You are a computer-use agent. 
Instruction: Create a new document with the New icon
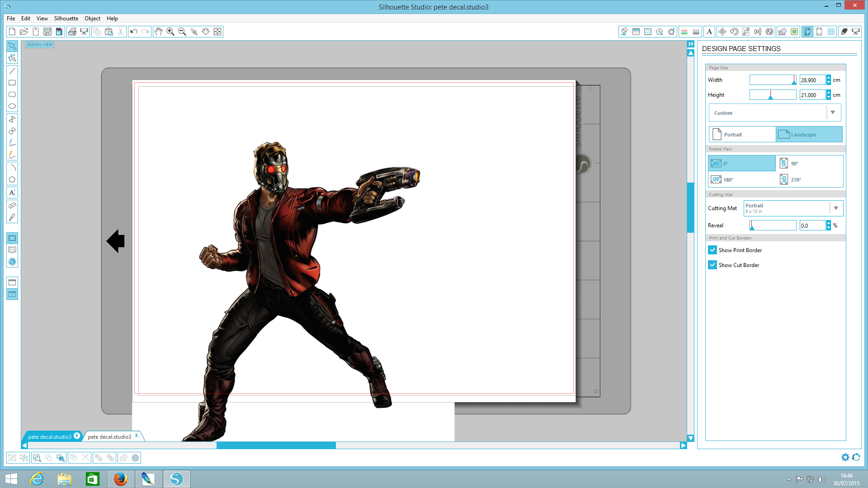pyautogui.click(x=12, y=32)
